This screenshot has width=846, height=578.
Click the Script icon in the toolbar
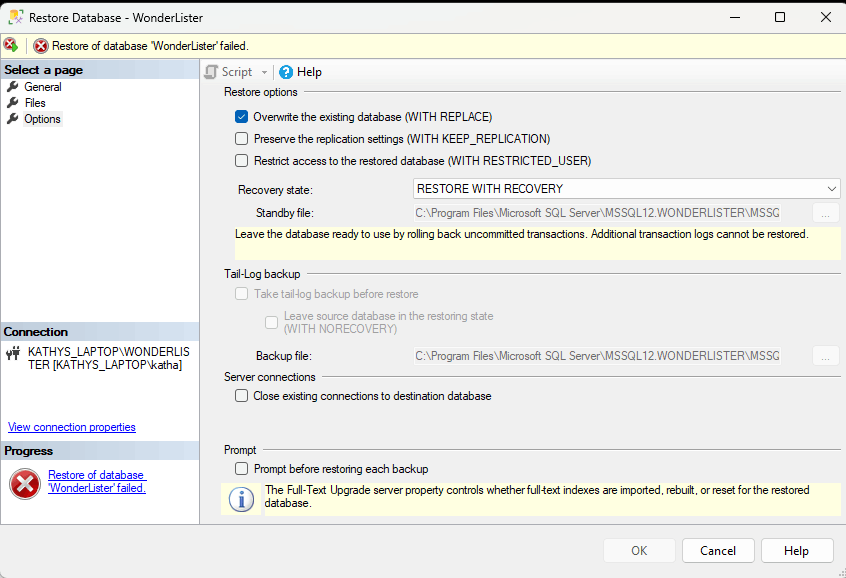click(210, 71)
